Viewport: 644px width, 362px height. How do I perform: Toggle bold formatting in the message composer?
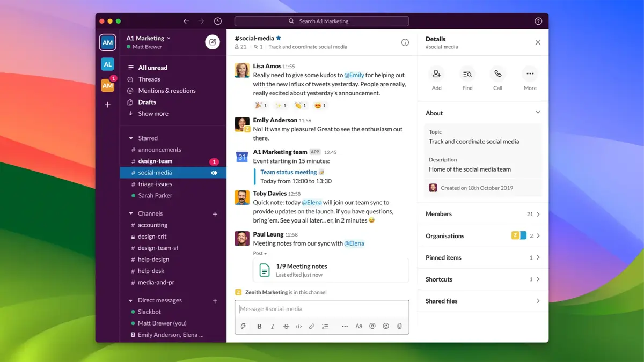(x=259, y=326)
